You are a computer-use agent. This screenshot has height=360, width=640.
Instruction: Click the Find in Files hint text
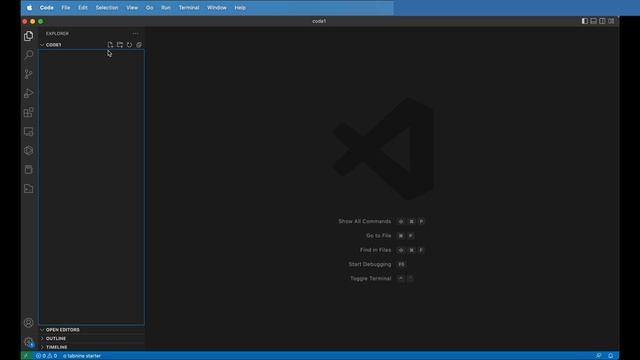tap(375, 250)
